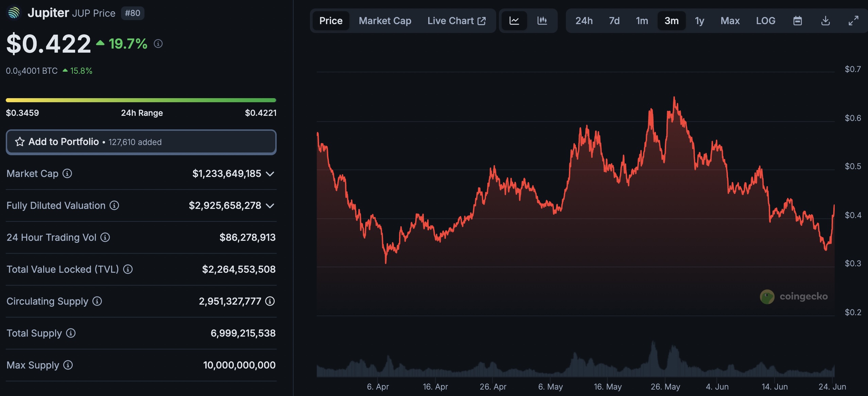
Task: Click the #80 rank badge
Action: pos(133,13)
